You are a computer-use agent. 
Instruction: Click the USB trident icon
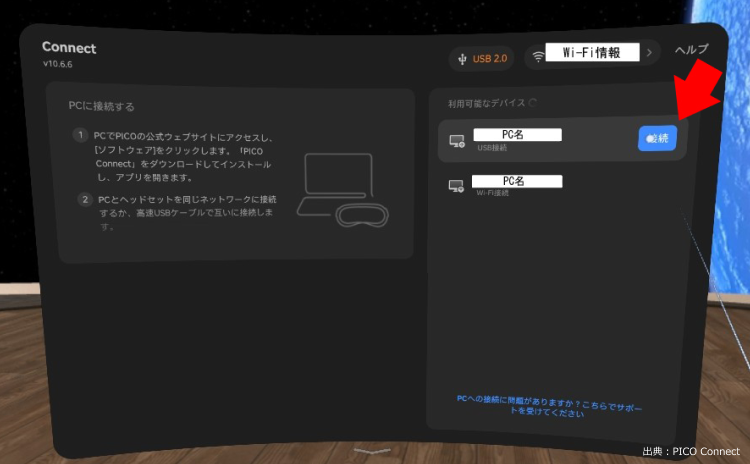point(461,58)
